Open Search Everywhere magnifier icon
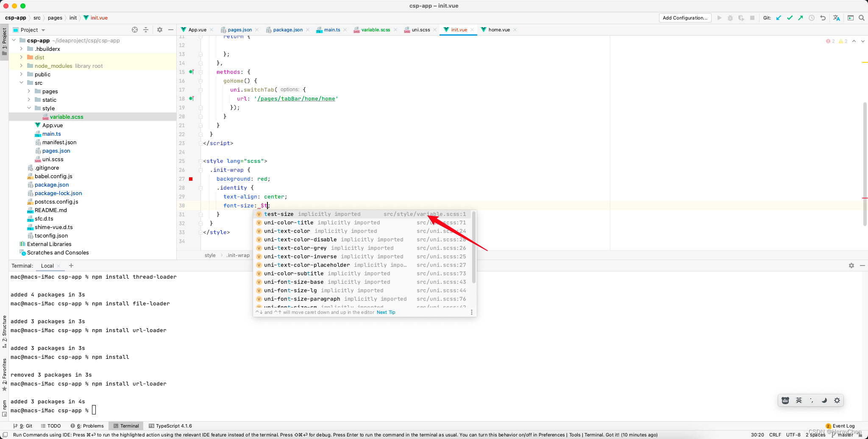The height and width of the screenshot is (439, 868). 862,18
